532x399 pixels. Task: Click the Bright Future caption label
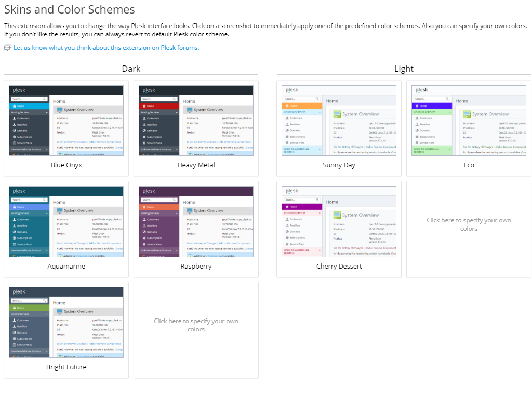click(x=66, y=367)
